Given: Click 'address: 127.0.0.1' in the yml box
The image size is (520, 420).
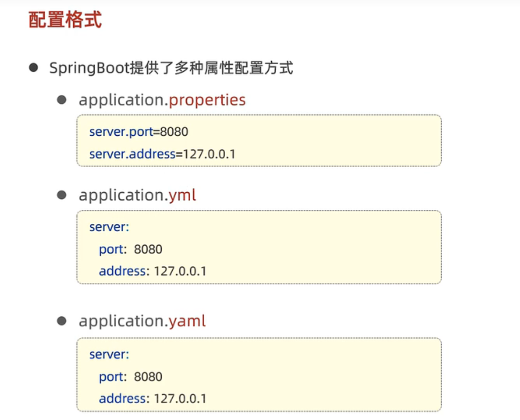Looking at the screenshot, I should click(x=152, y=271).
